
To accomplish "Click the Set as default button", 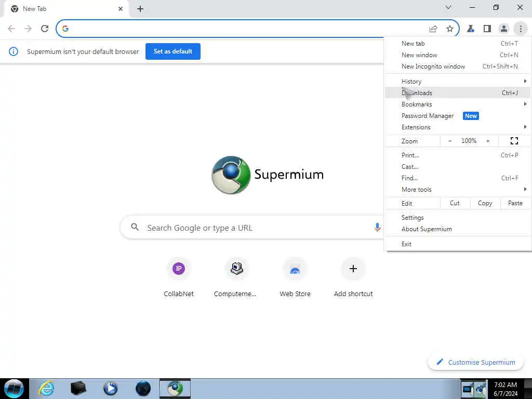I will [173, 51].
